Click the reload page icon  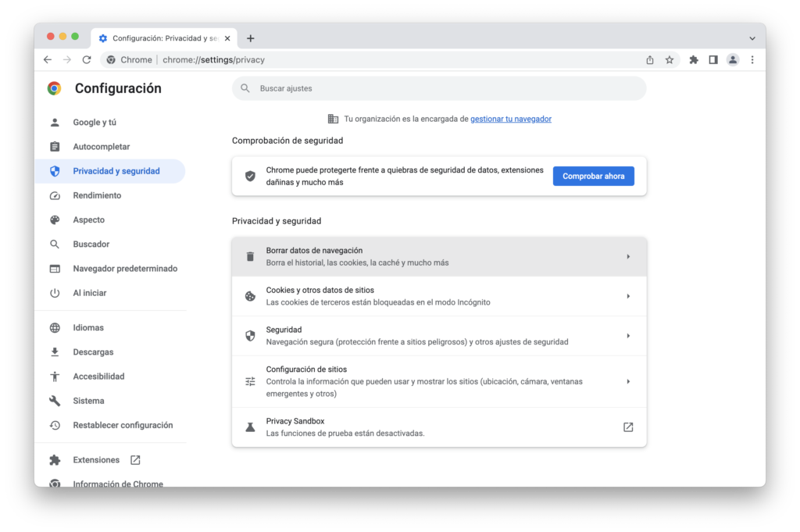click(x=87, y=59)
